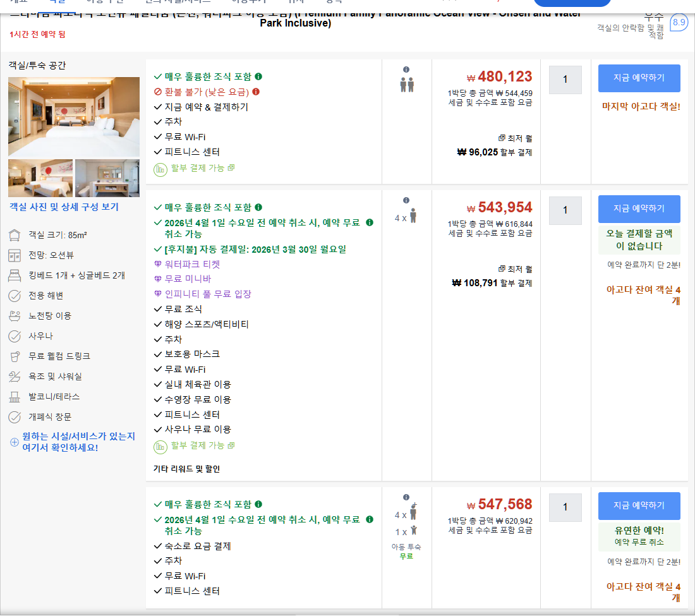Image resolution: width=695 pixels, height=616 pixels.
Task: Book the ₩543,954 offer with 지금 예약하기
Action: point(639,208)
